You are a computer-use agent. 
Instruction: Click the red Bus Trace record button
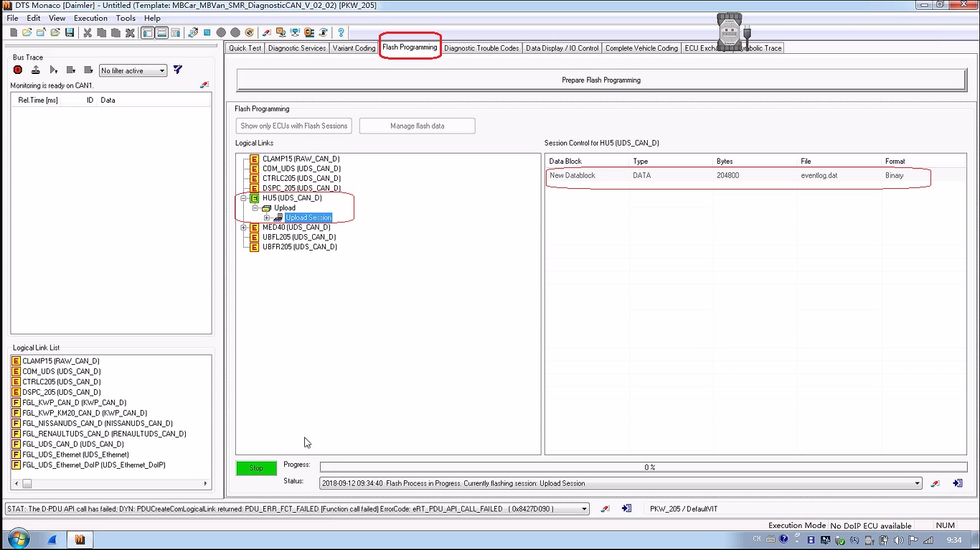(18, 70)
